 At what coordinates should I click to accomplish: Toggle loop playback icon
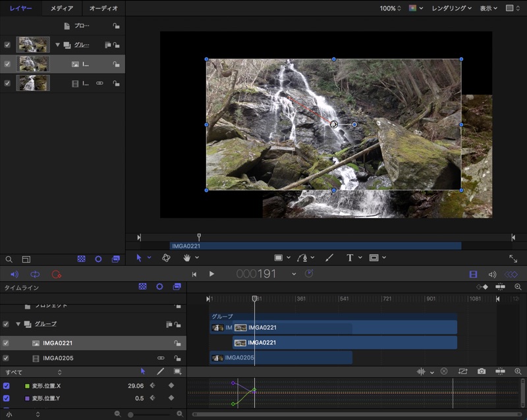point(36,274)
